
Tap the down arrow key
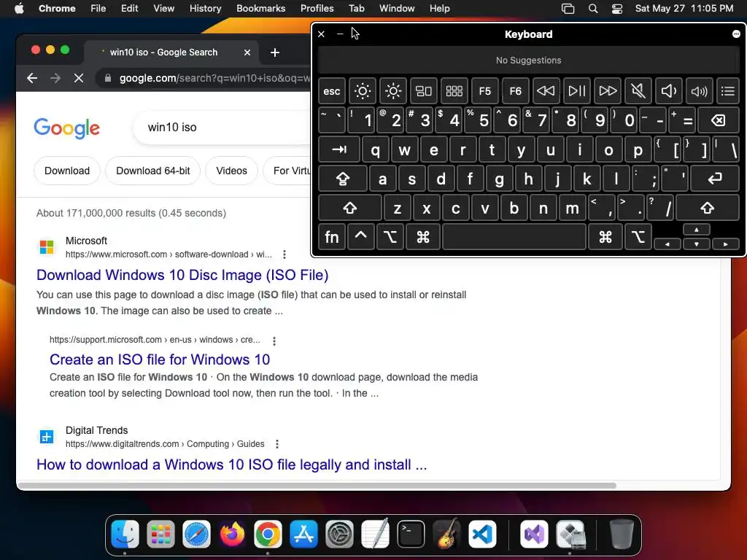pyautogui.click(x=697, y=244)
